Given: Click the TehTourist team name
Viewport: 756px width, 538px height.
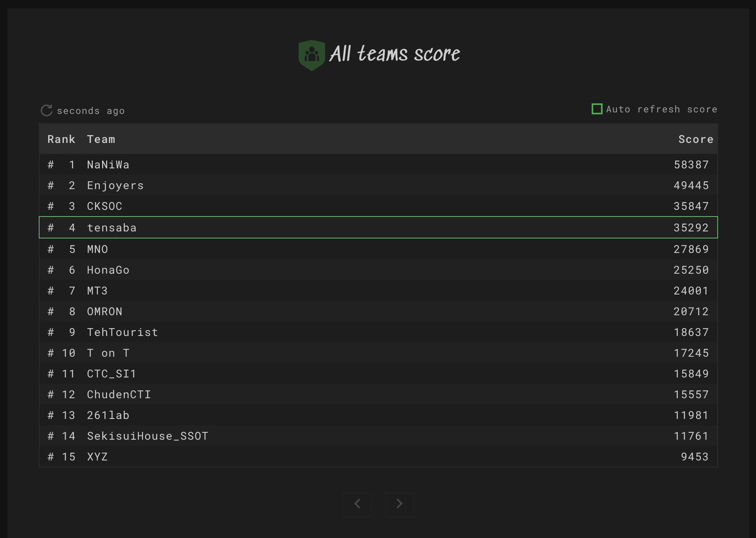Looking at the screenshot, I should (x=122, y=332).
